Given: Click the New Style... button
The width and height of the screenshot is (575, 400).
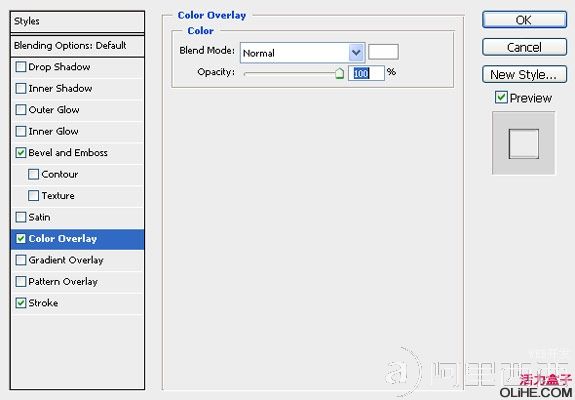Looking at the screenshot, I should click(x=524, y=74).
